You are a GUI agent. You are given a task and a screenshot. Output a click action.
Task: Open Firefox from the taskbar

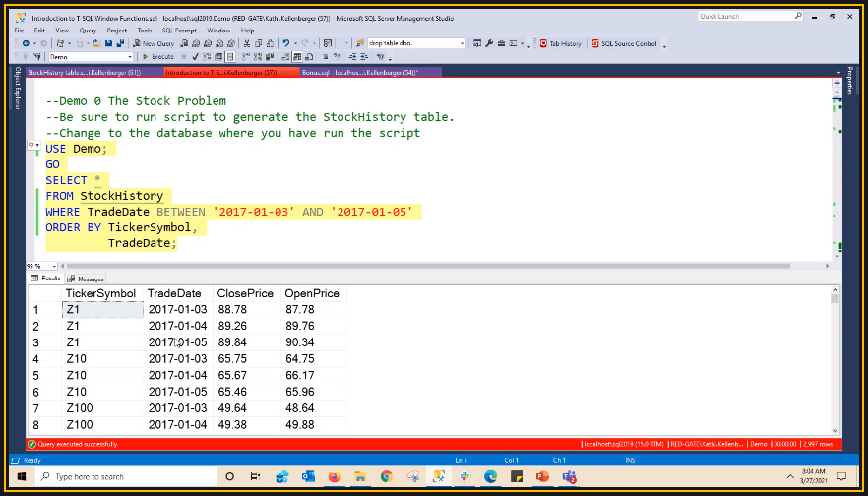tap(334, 476)
